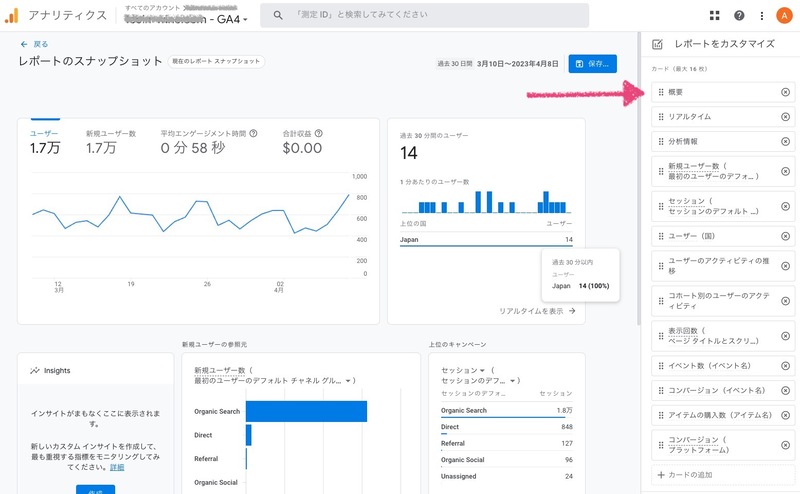The width and height of the screenshot is (800, 494).
Task: Open the three-dot more options menu
Action: pyautogui.click(x=762, y=16)
